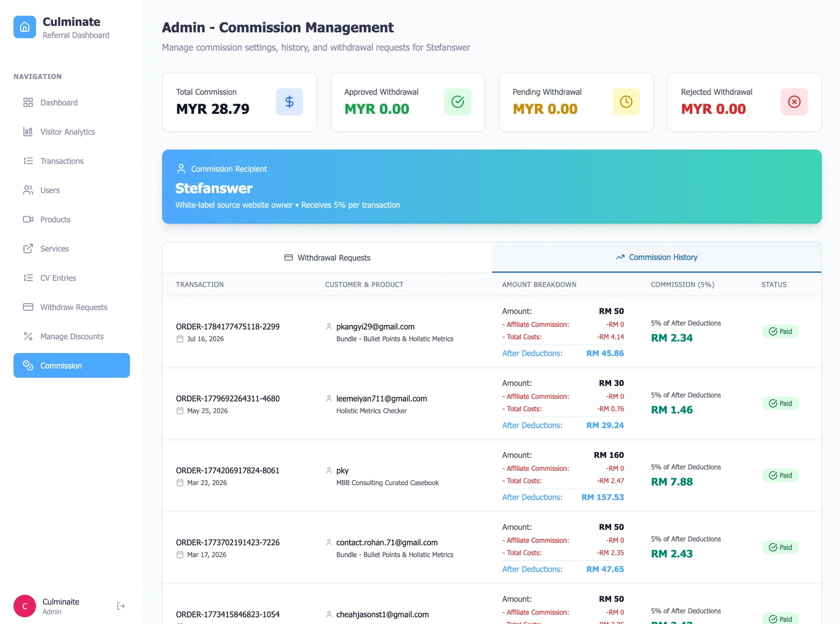
Task: Select order ORDER-1779692264311-4680
Action: (x=228, y=398)
